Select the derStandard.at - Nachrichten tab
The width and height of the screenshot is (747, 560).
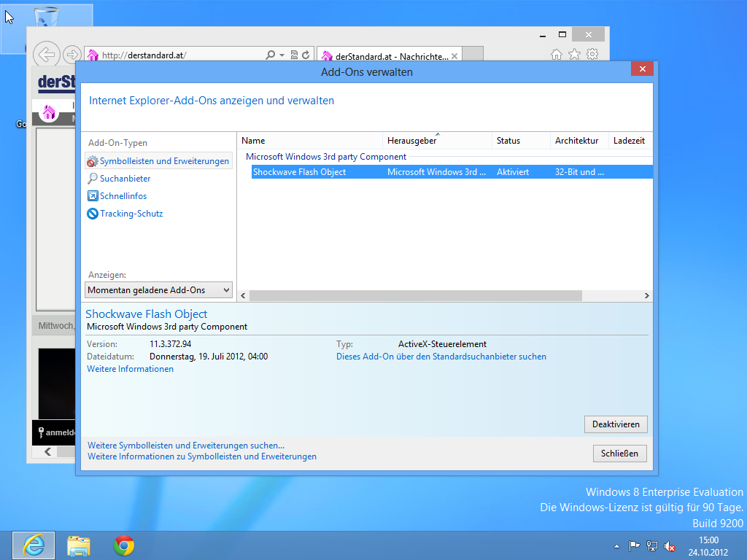click(388, 56)
